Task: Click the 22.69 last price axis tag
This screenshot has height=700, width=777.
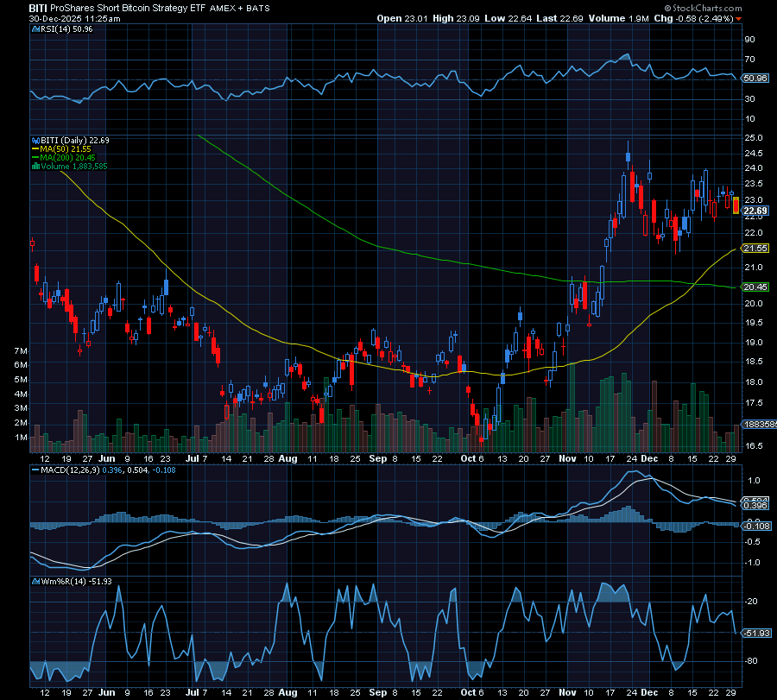Action: (755, 211)
